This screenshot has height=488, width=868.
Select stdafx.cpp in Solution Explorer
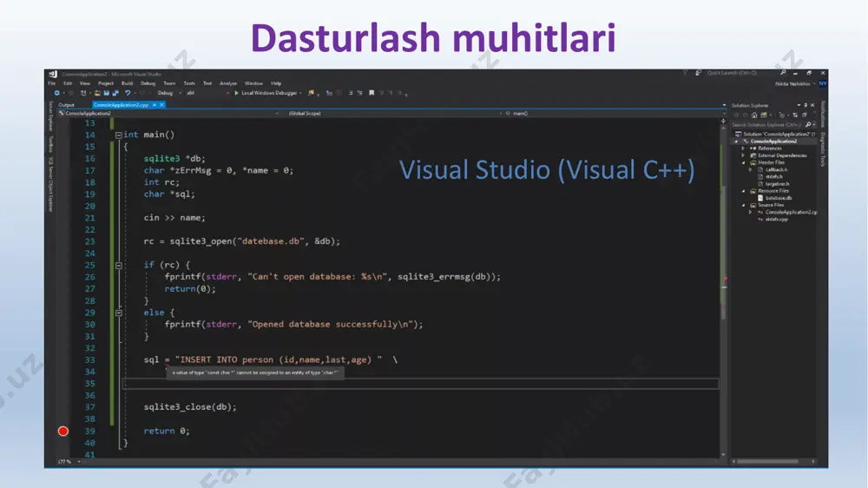click(x=776, y=220)
